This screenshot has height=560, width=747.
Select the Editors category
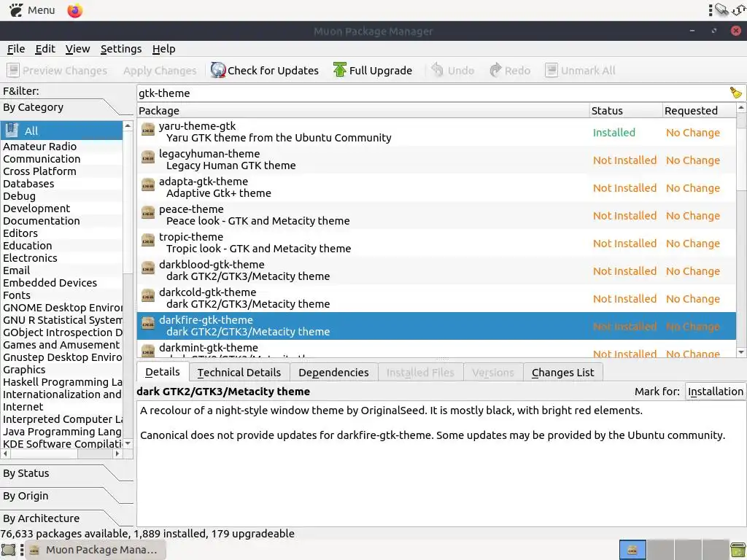[x=61, y=233]
